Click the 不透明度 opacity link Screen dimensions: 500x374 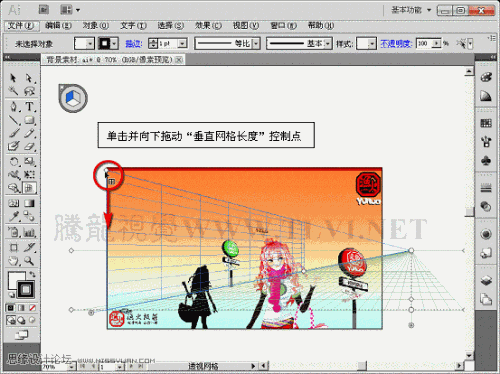point(396,44)
